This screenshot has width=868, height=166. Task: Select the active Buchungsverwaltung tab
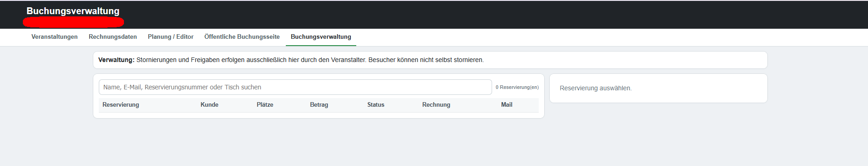pos(321,37)
